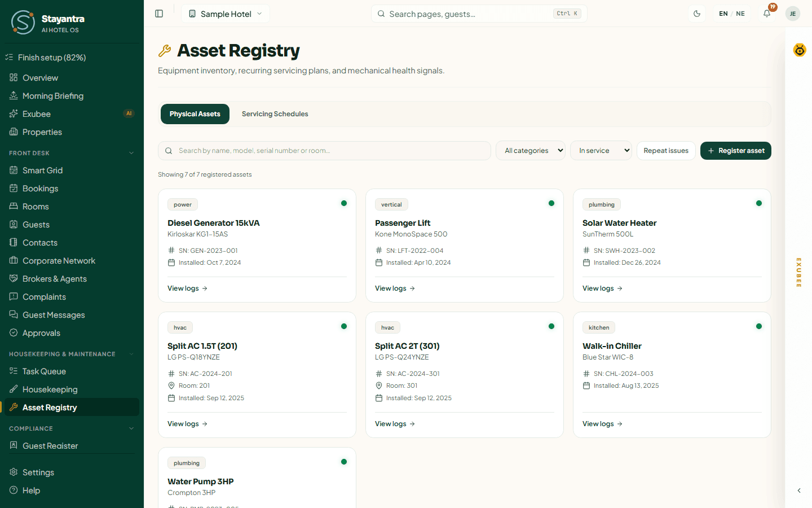Open Morning Briefing in the sidebar
812x508 pixels.
(72, 96)
